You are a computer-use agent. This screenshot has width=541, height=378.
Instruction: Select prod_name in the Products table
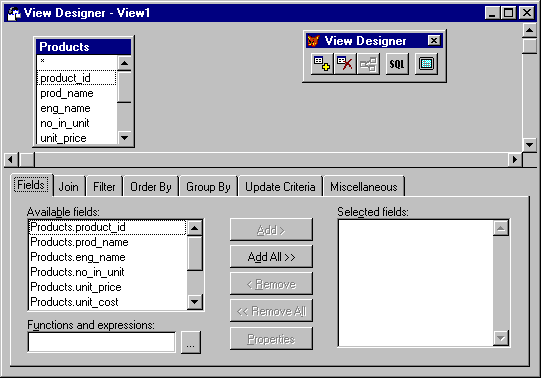pos(77,93)
